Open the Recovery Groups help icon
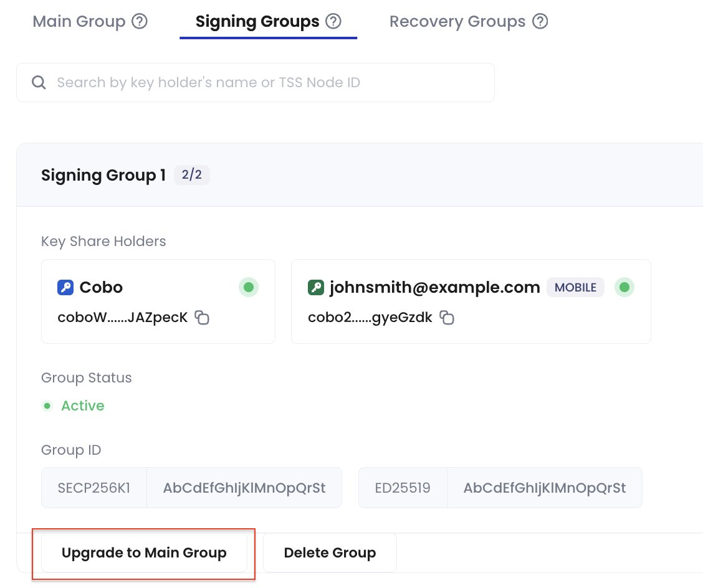The image size is (703, 588). (x=540, y=21)
